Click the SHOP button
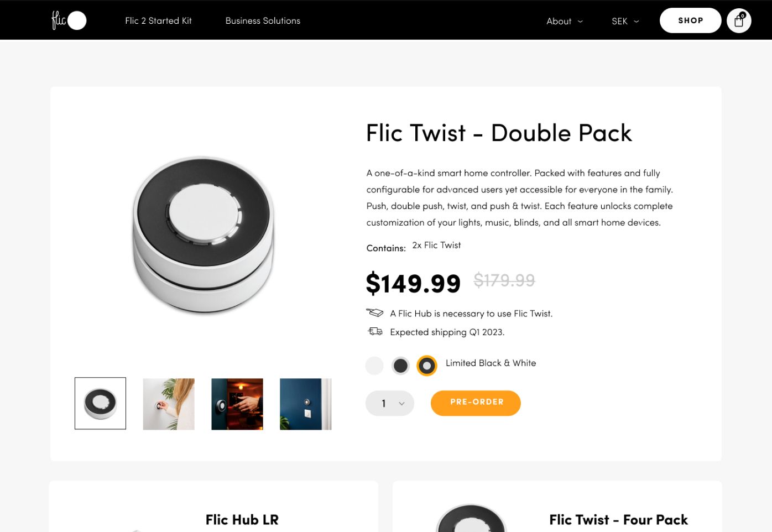The width and height of the screenshot is (772, 532). [x=690, y=20]
